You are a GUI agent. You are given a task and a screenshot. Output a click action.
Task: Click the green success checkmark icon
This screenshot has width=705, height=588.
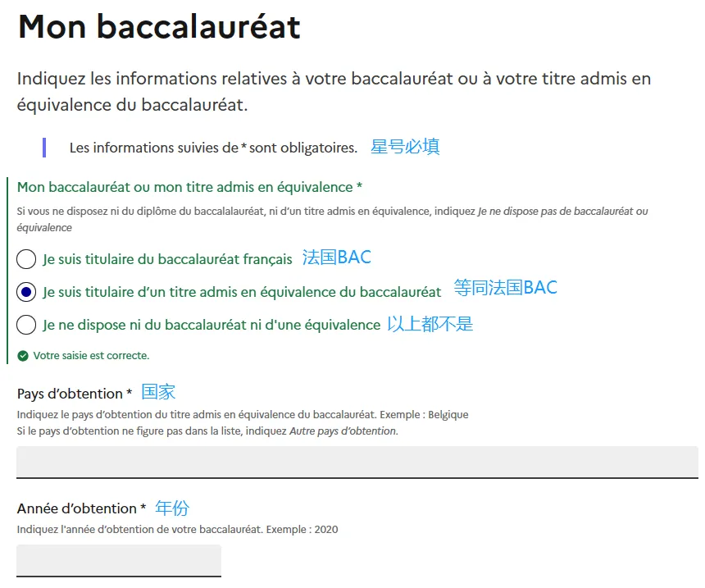click(x=23, y=356)
